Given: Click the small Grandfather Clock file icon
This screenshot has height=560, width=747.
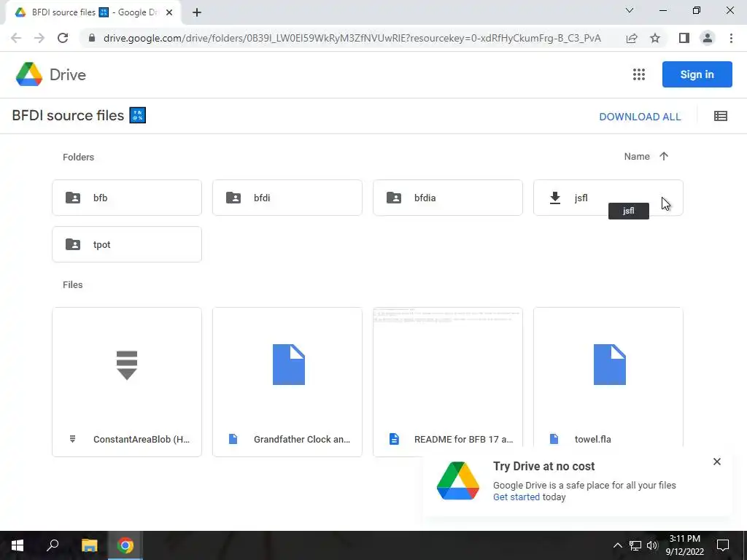Looking at the screenshot, I should 233,439.
